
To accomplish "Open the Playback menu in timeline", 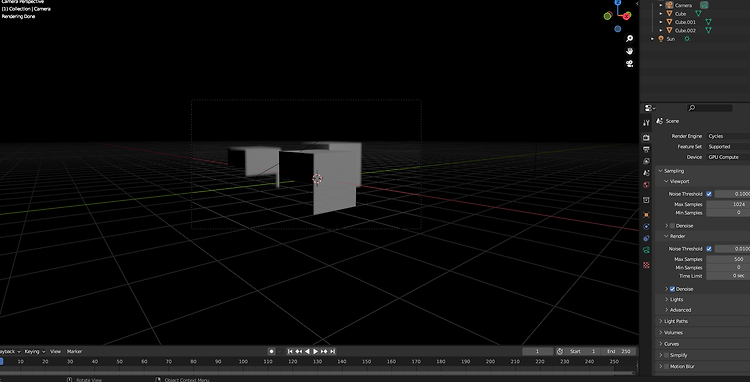I will (10, 351).
